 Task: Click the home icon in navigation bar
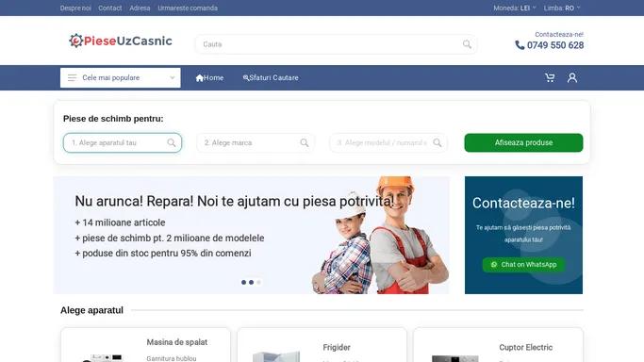point(200,77)
